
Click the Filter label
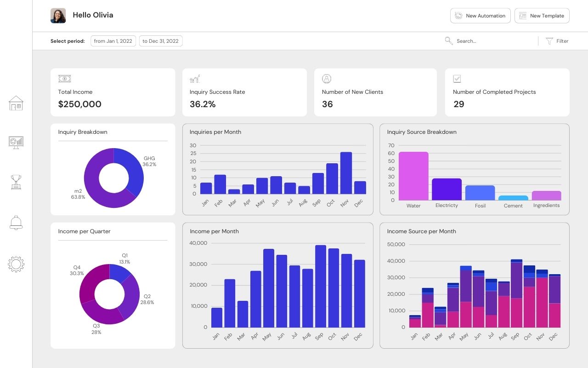tap(562, 41)
